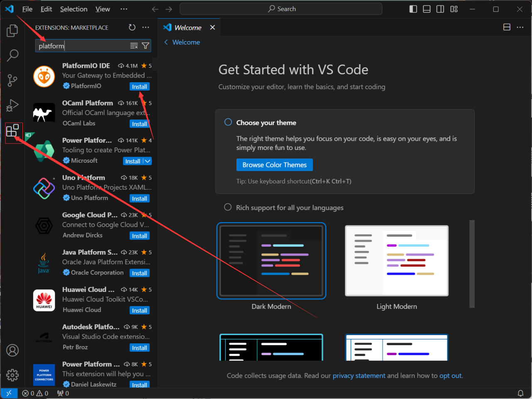Open the Run and Debug view
532x399 pixels.
[12, 105]
